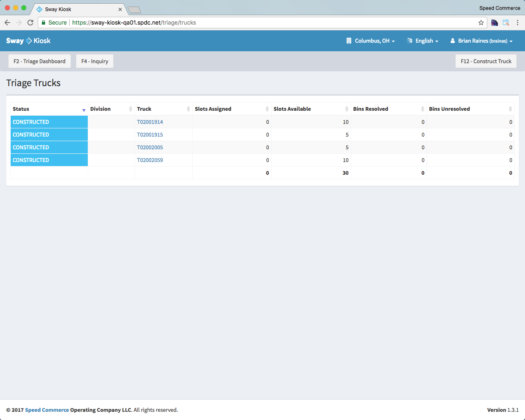Click CONSTRUCTED status for truck T02002005
The width and height of the screenshot is (525, 420).
tap(49, 147)
